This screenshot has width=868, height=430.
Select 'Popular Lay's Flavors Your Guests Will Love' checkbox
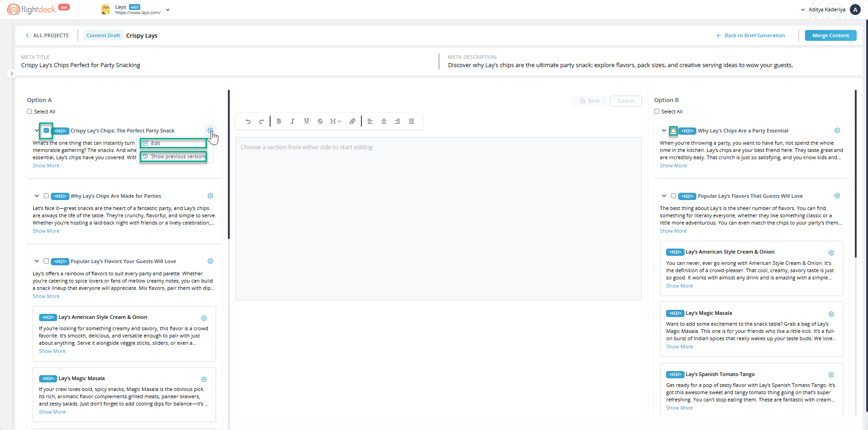[46, 261]
